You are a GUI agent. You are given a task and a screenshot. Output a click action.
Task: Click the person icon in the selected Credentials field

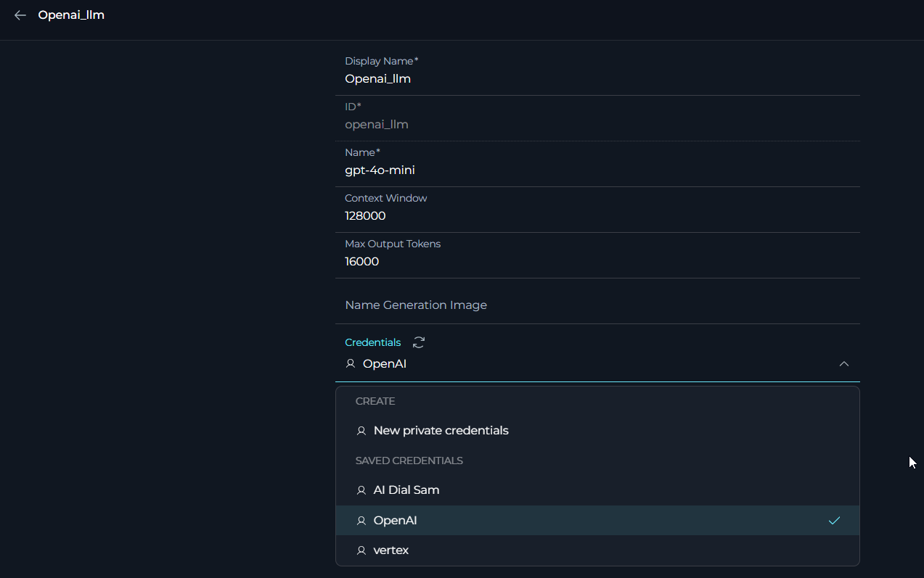click(x=351, y=364)
